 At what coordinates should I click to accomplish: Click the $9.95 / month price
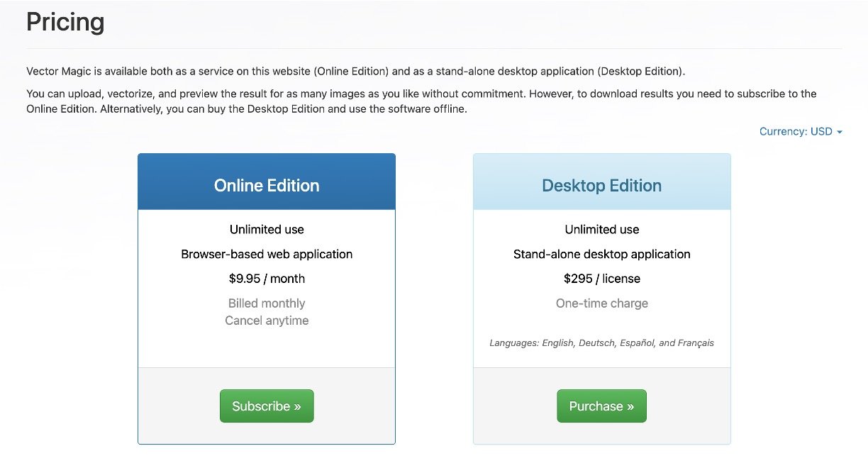267,279
